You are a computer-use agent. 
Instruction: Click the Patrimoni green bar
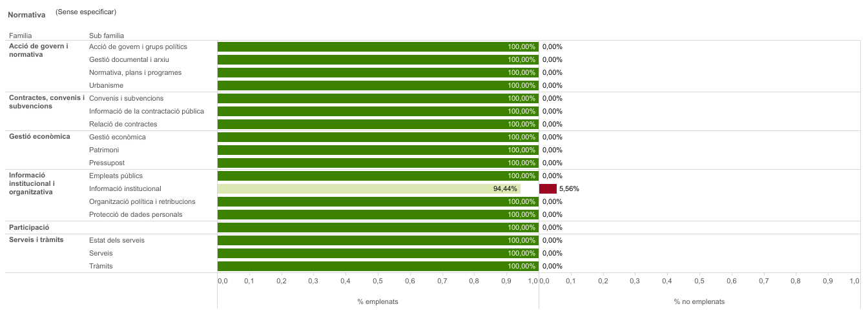coord(378,150)
